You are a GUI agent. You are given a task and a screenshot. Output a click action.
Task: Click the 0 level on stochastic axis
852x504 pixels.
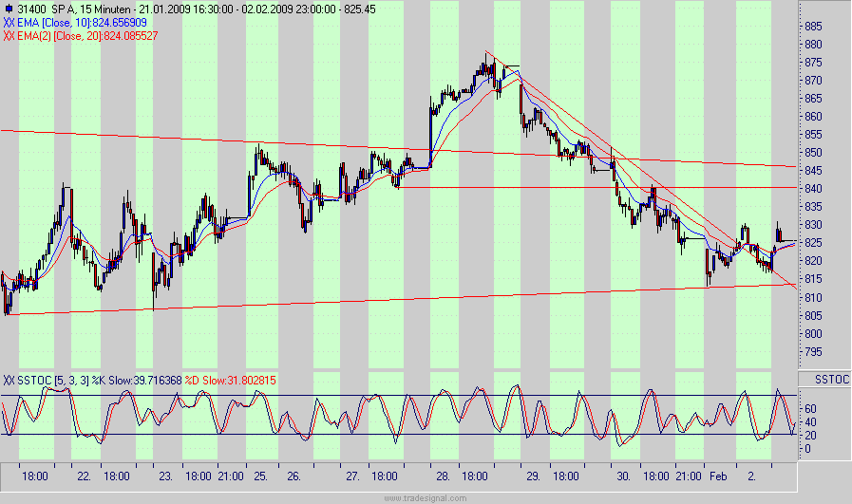[807, 449]
